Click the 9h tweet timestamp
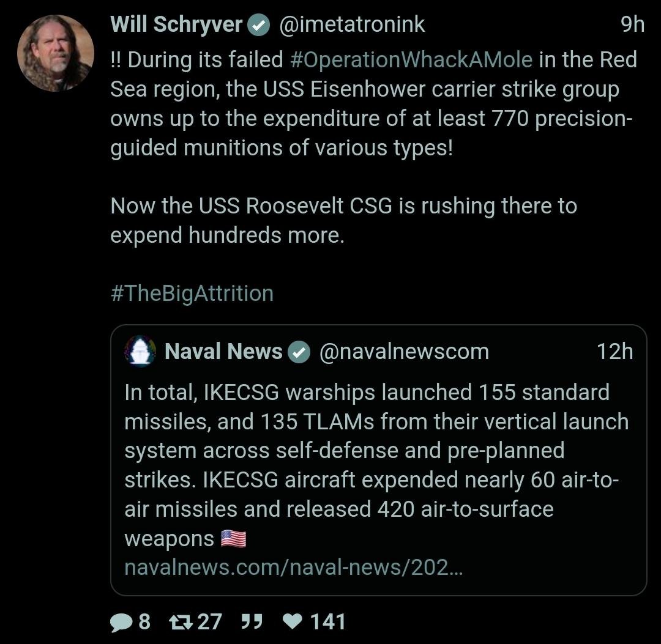661x644 pixels. point(632,24)
